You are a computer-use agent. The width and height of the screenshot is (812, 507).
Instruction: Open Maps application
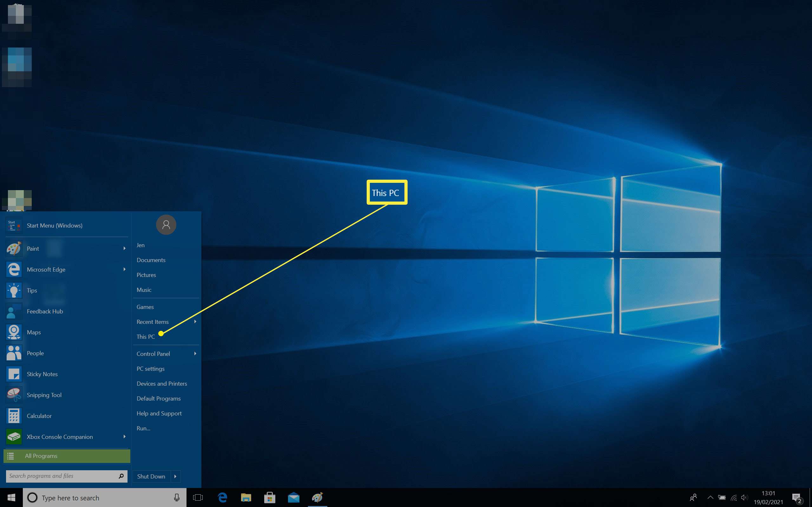pos(33,332)
